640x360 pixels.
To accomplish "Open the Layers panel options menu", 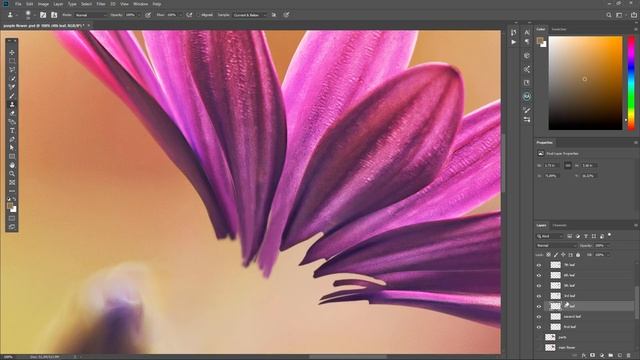I will pyautogui.click(x=636, y=225).
